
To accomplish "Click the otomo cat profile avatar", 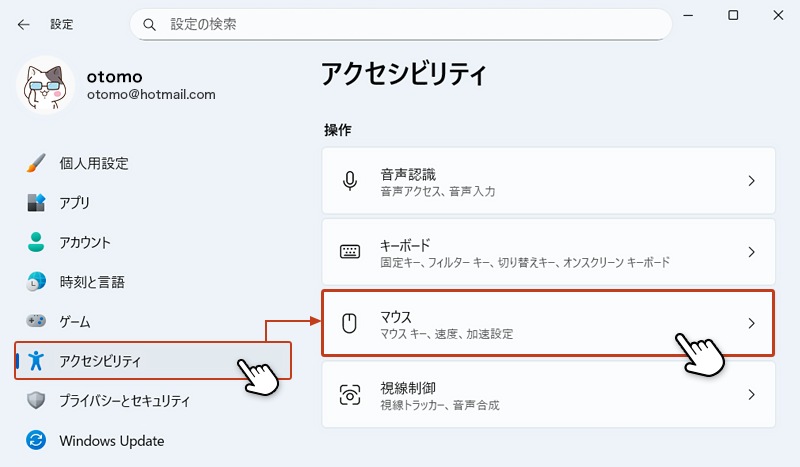I will point(46,85).
